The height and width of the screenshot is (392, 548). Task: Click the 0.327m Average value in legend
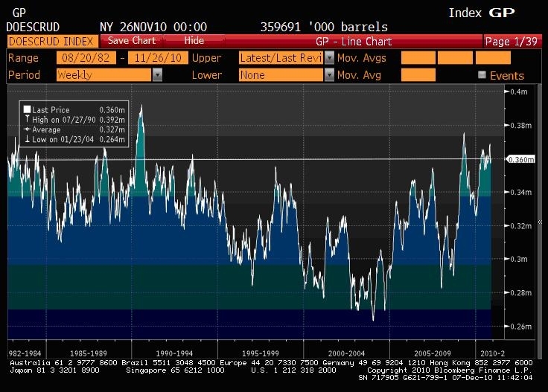click(112, 129)
